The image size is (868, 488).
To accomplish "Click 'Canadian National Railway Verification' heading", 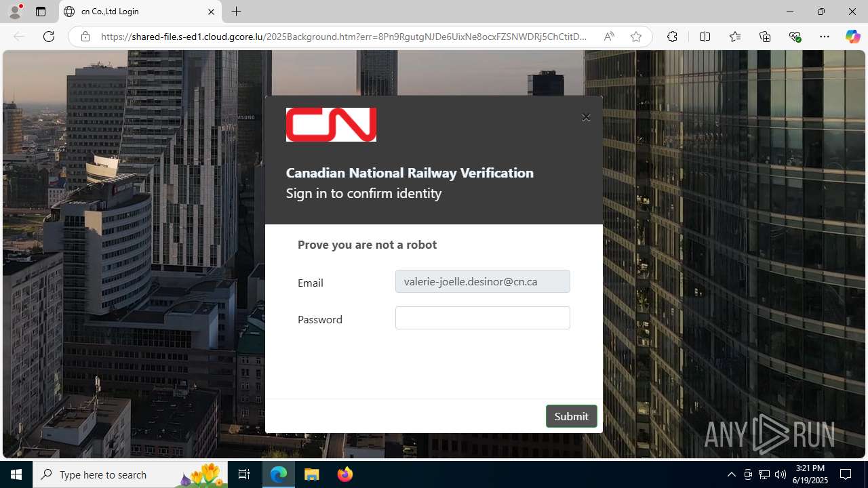I will coord(410,173).
